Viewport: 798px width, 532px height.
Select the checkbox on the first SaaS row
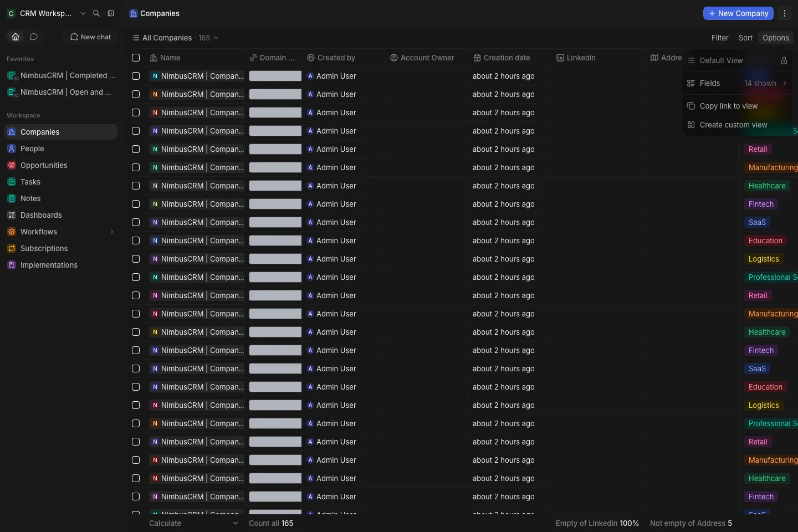pos(136,222)
